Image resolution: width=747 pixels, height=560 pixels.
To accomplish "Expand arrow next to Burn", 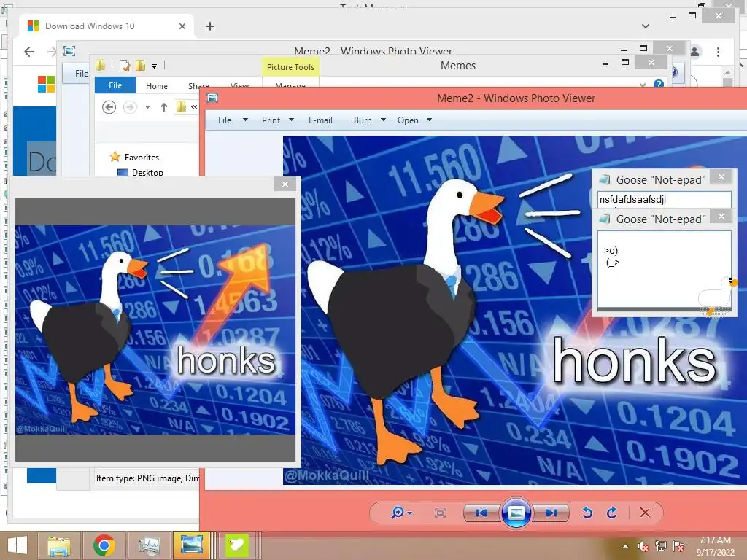I will (x=383, y=120).
